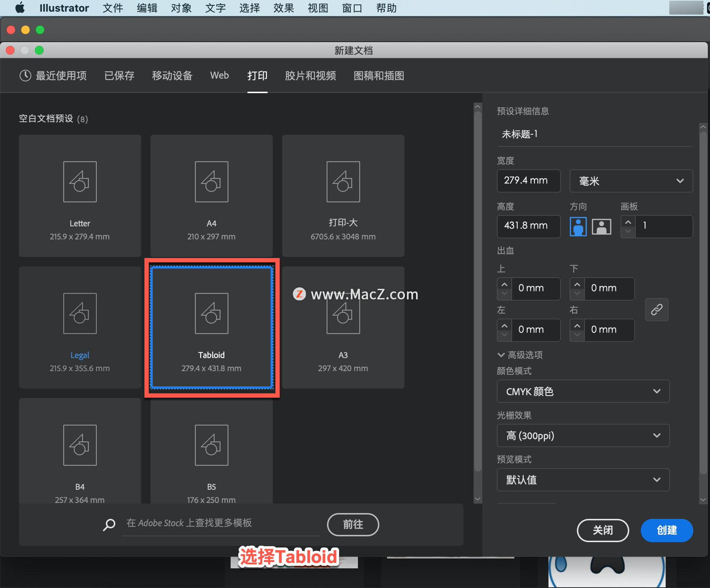Click the Adobe Stock template search field

(x=221, y=523)
